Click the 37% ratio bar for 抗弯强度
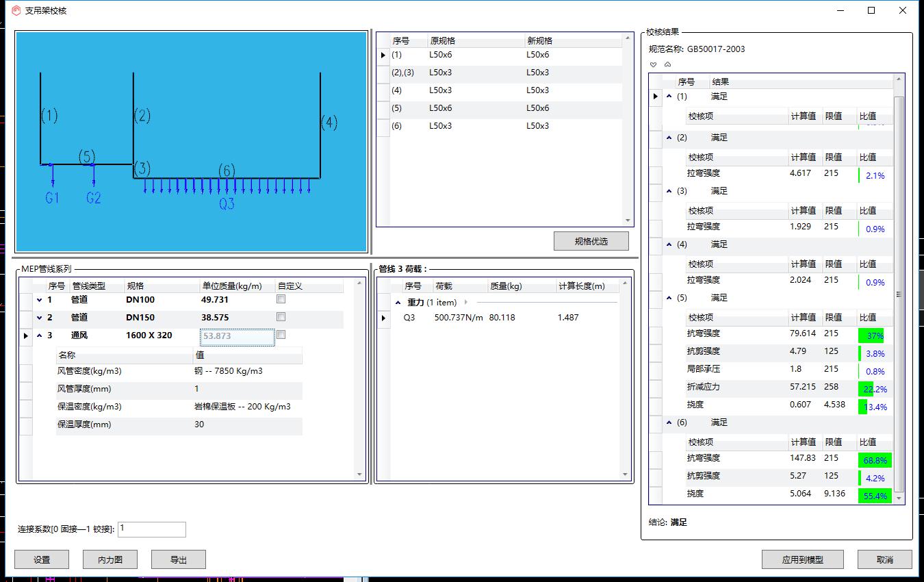 tap(871, 336)
